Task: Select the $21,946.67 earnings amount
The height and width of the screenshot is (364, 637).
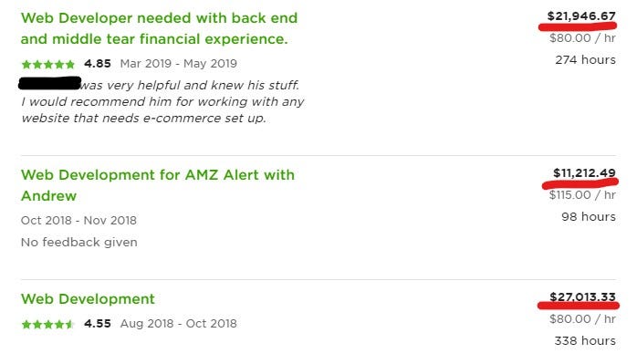Action: pyautogui.click(x=581, y=16)
